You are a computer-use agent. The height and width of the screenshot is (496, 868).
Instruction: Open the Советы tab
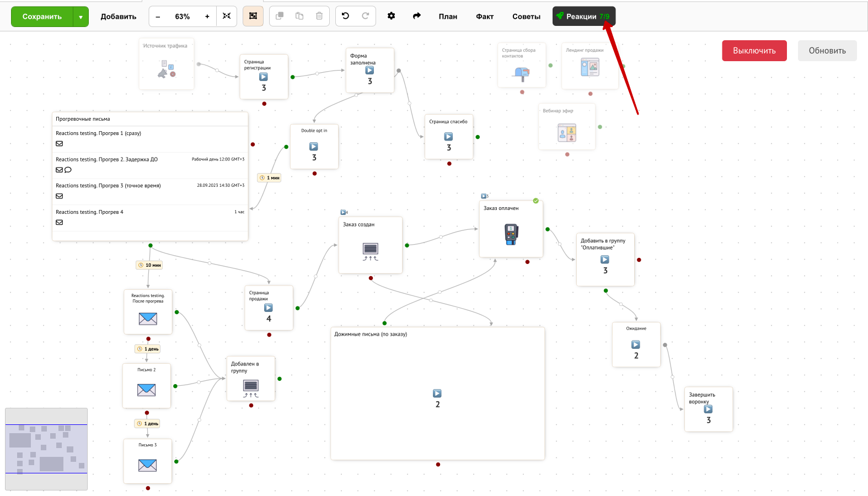pyautogui.click(x=526, y=17)
